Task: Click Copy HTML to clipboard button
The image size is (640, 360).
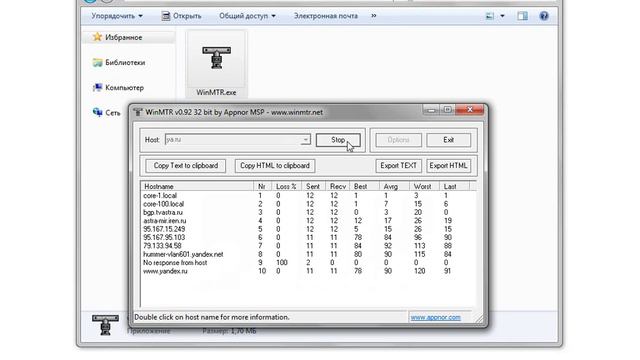Action: click(275, 166)
